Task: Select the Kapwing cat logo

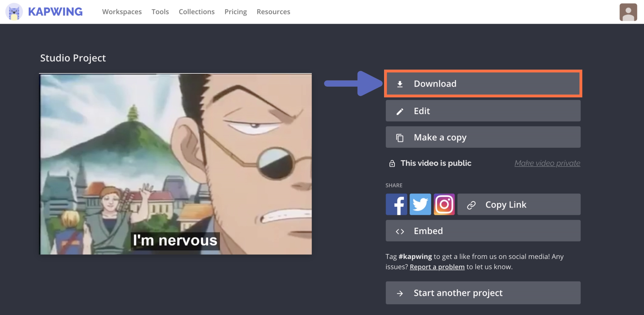Action: [x=13, y=11]
